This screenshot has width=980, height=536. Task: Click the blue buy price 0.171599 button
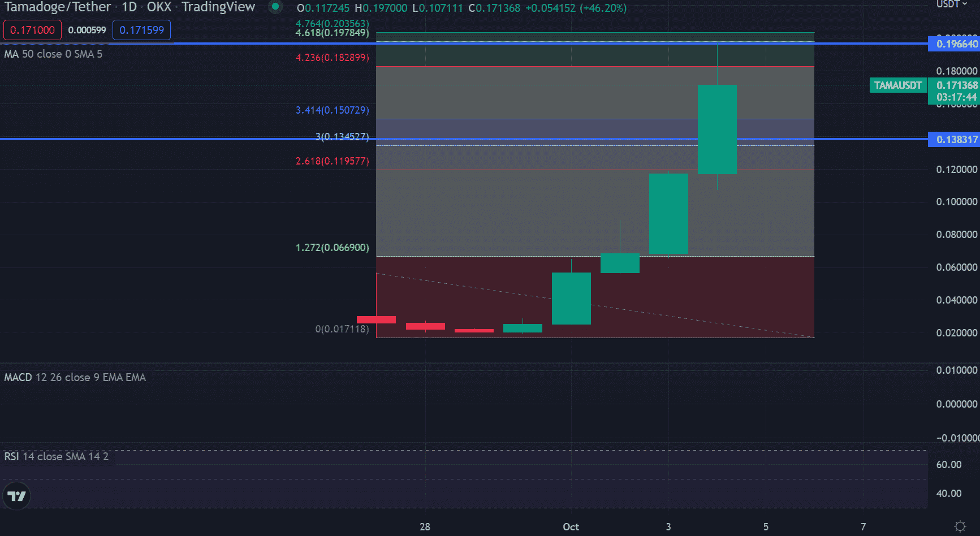(141, 30)
